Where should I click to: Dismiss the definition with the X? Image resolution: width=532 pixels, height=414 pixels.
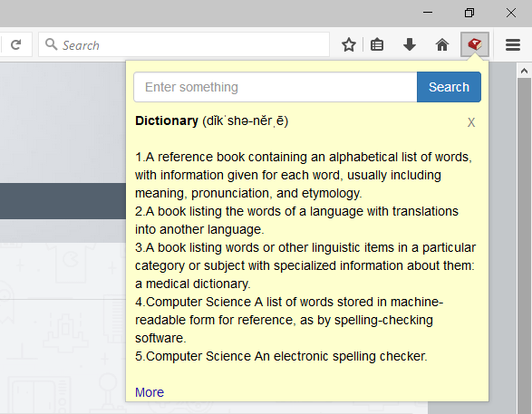coord(471,122)
